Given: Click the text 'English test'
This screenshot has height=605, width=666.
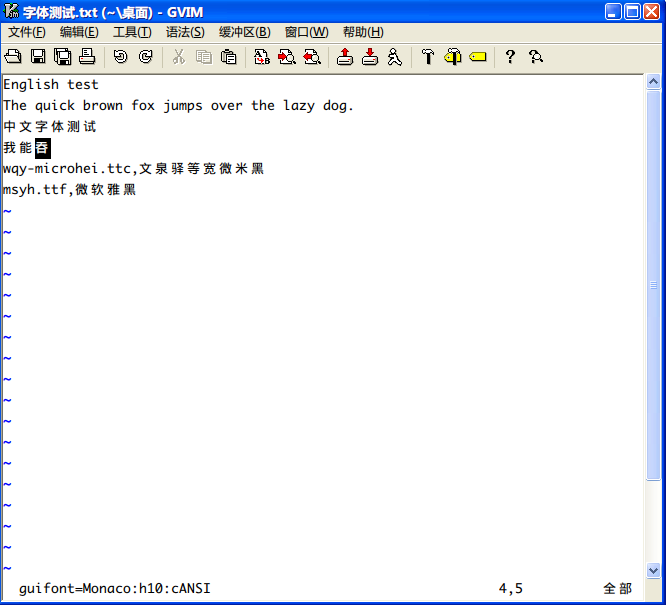Looking at the screenshot, I should coord(51,85).
